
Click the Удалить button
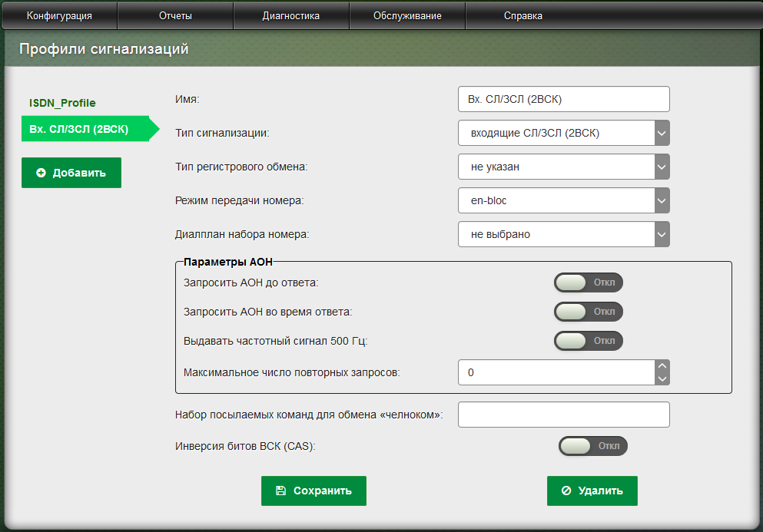point(592,491)
